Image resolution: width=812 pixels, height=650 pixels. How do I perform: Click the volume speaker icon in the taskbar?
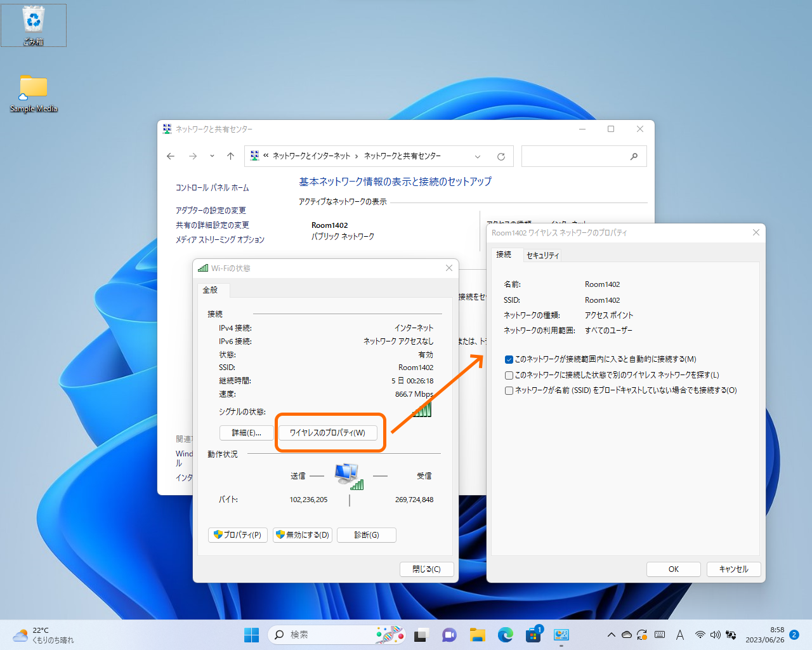pos(716,634)
